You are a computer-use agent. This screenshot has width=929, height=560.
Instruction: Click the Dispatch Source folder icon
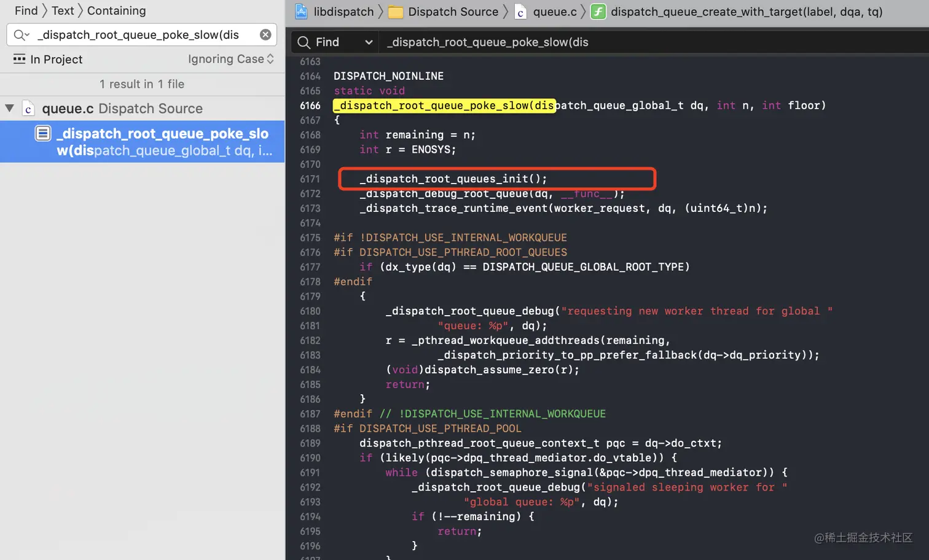coord(396,12)
